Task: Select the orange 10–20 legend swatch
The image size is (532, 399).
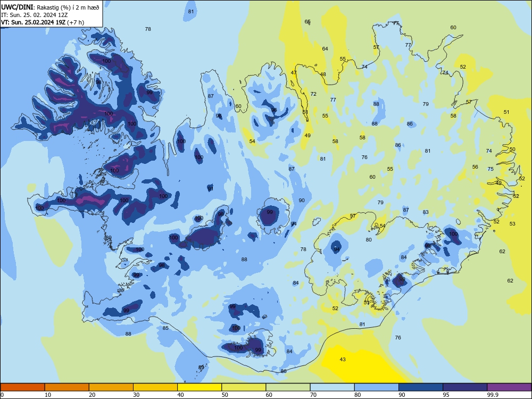Action: [67, 387]
